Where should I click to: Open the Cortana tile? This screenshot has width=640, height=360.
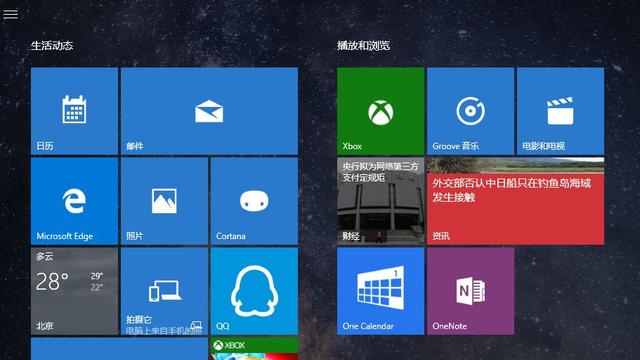point(254,201)
